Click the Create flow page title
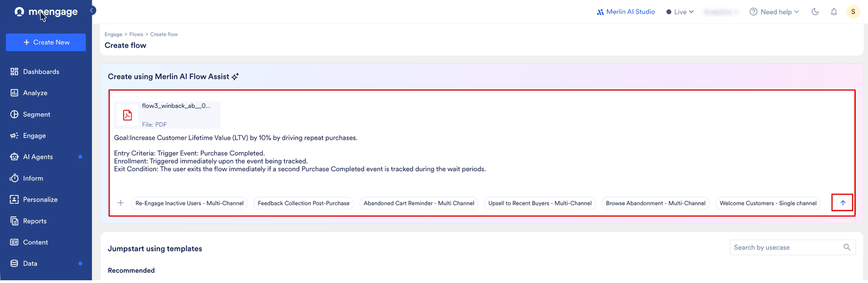This screenshot has height=283, width=868. [x=125, y=46]
